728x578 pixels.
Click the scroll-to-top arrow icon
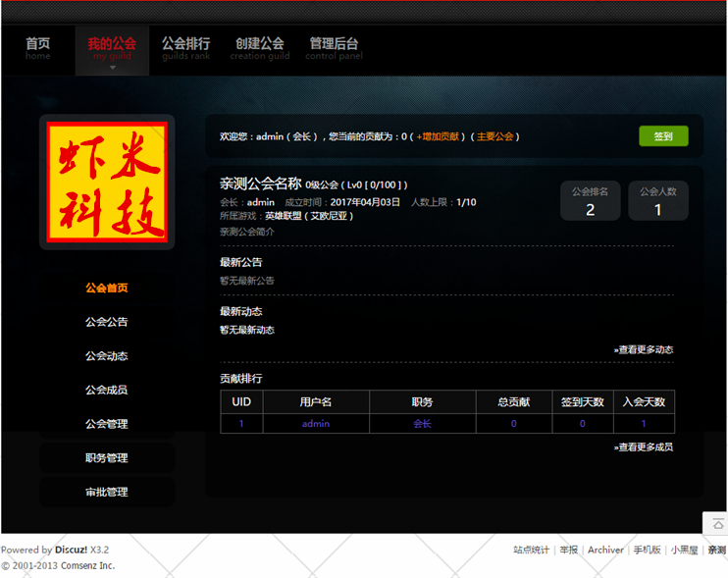[718, 524]
